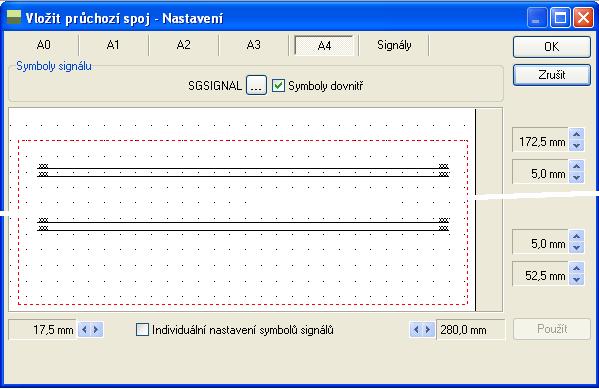
Task: Click the 52,5 mm field
Action: [x=540, y=274]
